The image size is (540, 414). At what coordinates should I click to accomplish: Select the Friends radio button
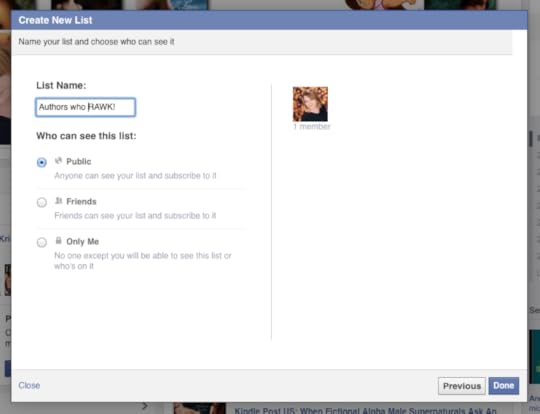coord(42,202)
